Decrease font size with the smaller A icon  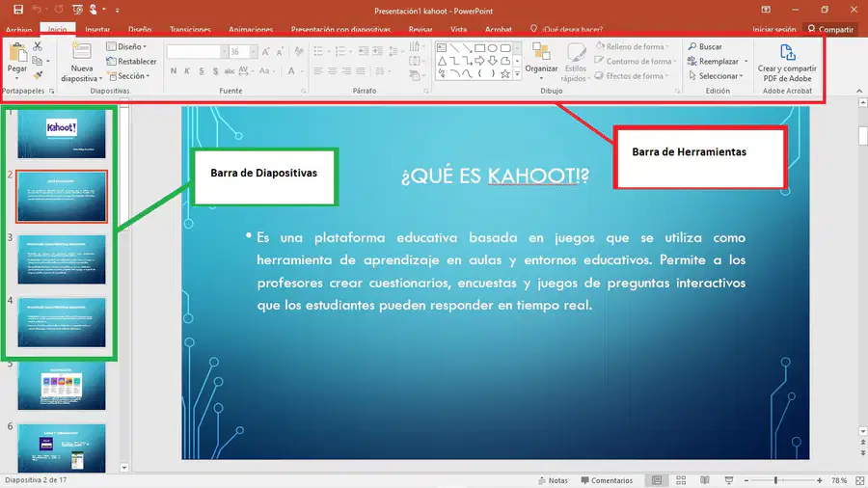pyautogui.click(x=280, y=51)
